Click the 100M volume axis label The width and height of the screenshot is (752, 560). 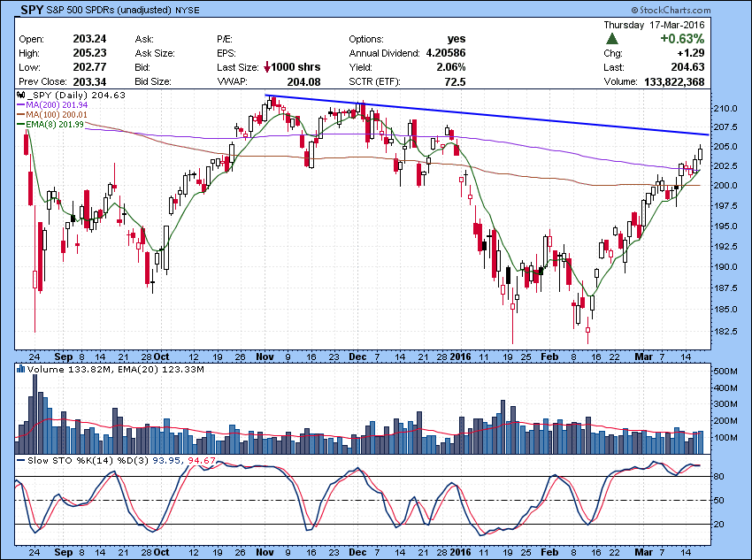(725, 438)
